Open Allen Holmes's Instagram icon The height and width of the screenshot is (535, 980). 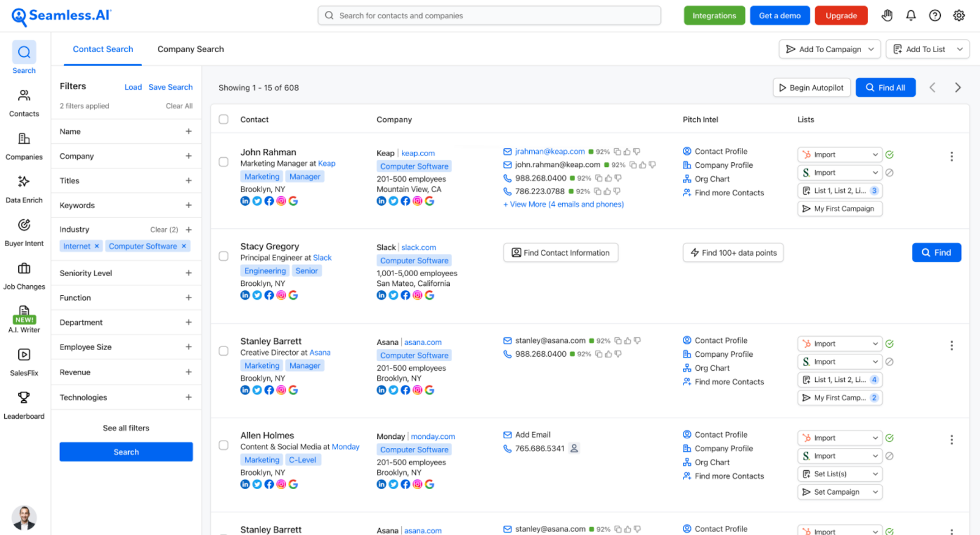pyautogui.click(x=281, y=484)
